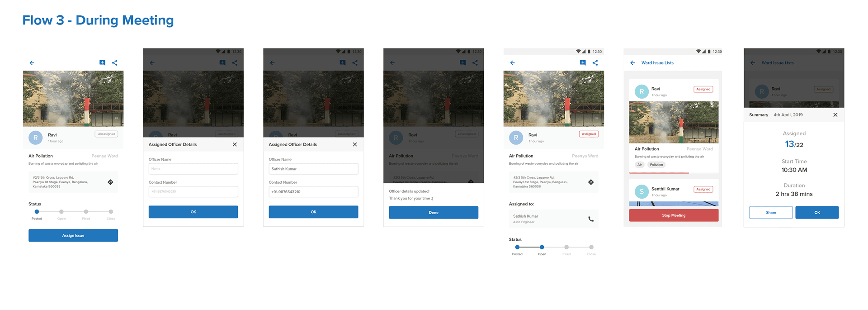Select the Posted status dot on first screen
This screenshot has height=310, width=868.
tap(37, 212)
